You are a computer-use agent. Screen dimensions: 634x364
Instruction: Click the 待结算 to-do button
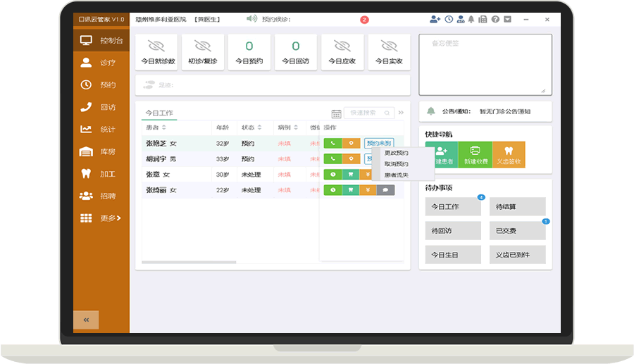pyautogui.click(x=517, y=207)
